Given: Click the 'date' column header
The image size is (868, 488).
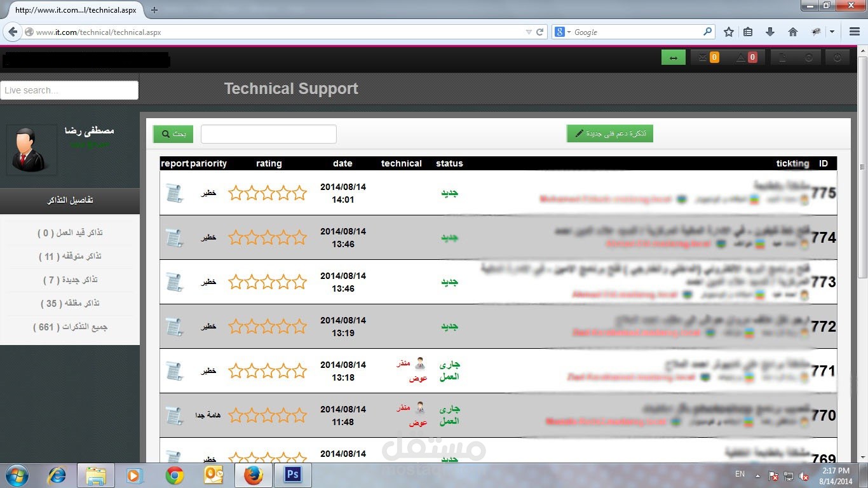Looking at the screenshot, I should 342,163.
